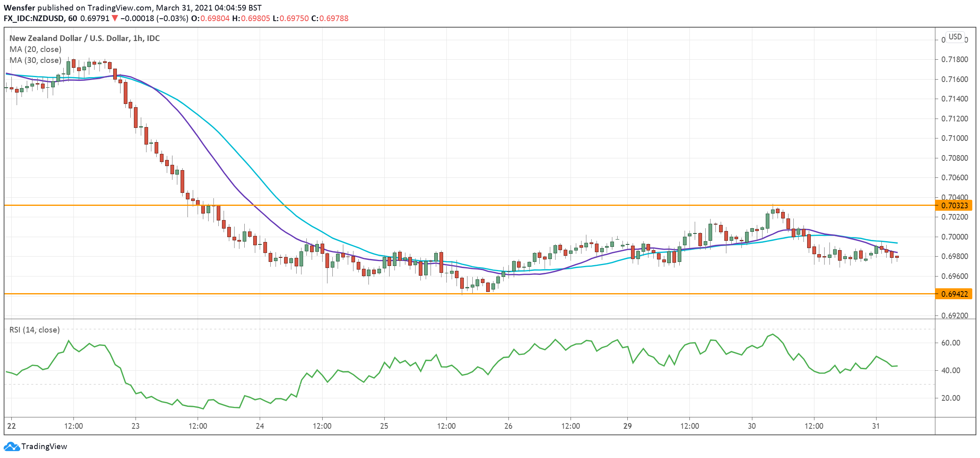Click the MA (20, close) indicator label
Screen dimensions: 980x458
35,49
